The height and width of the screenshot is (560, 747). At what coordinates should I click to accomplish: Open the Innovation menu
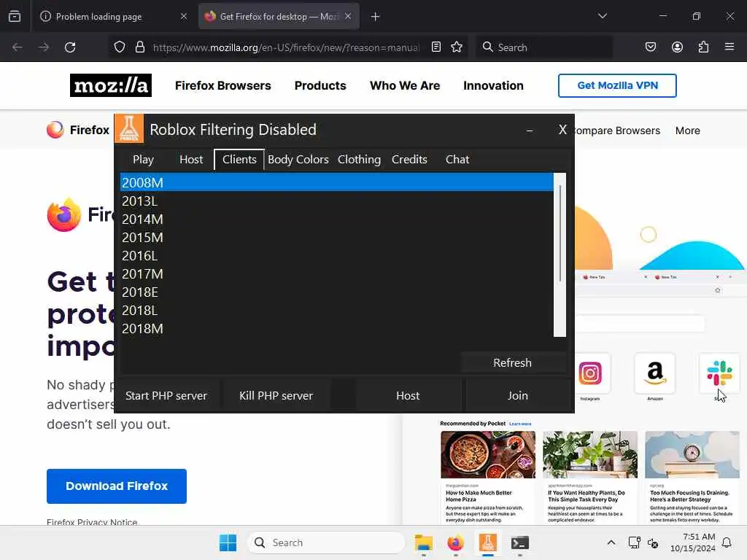pyautogui.click(x=493, y=86)
